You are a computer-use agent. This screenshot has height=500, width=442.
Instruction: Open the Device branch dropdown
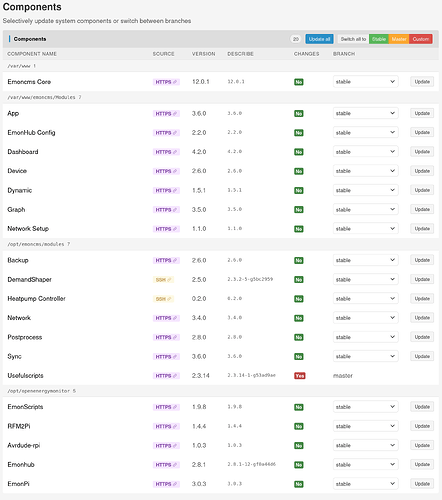[365, 171]
